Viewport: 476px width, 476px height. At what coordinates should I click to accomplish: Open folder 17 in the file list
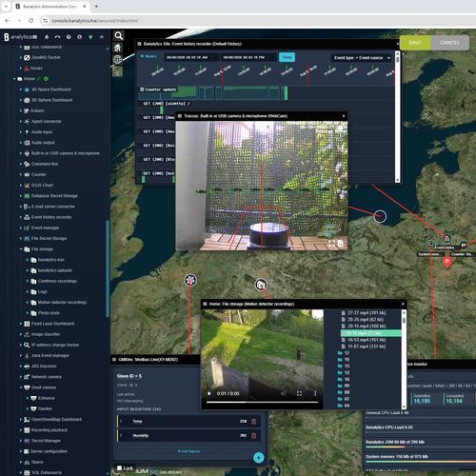343,353
